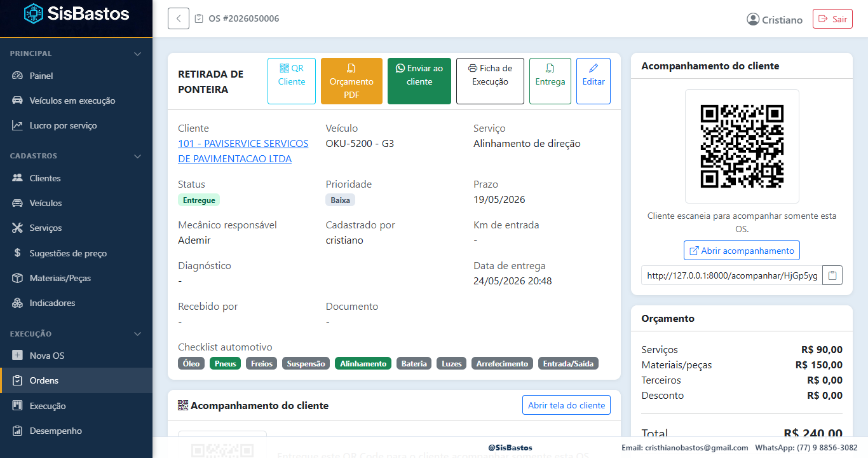Collapse the EXECUÇÃO section chevron
The image size is (868, 458).
tap(137, 334)
